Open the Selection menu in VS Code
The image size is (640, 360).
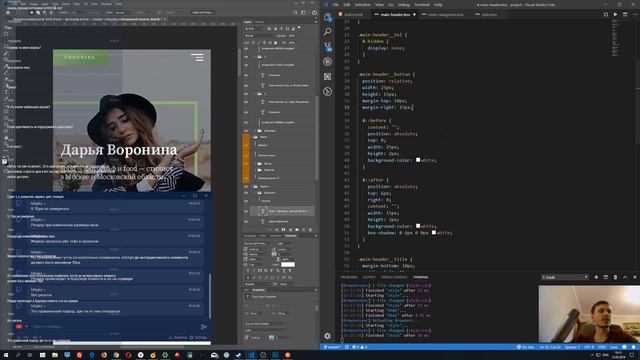point(362,4)
